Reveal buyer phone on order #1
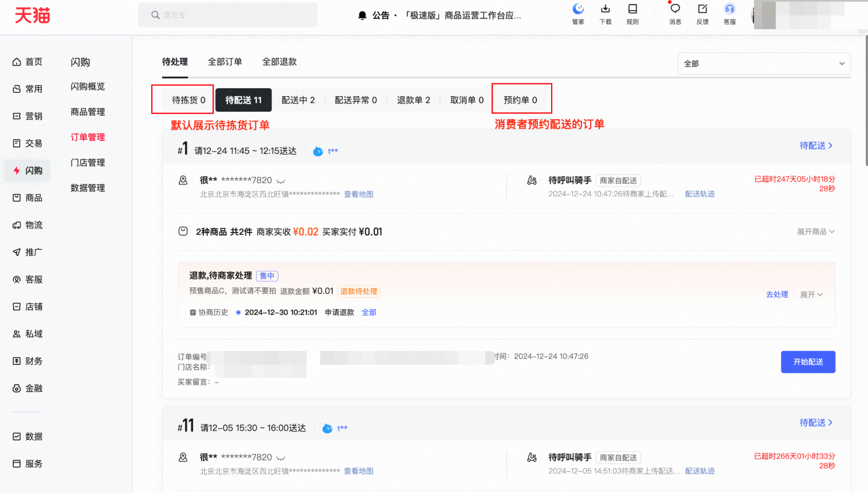This screenshot has height=493, width=868. point(281,181)
